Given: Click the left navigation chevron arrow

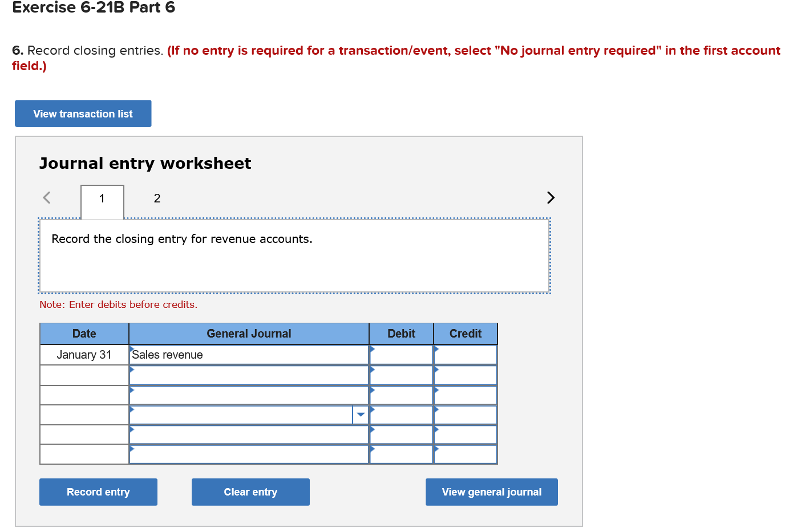Looking at the screenshot, I should [x=47, y=197].
